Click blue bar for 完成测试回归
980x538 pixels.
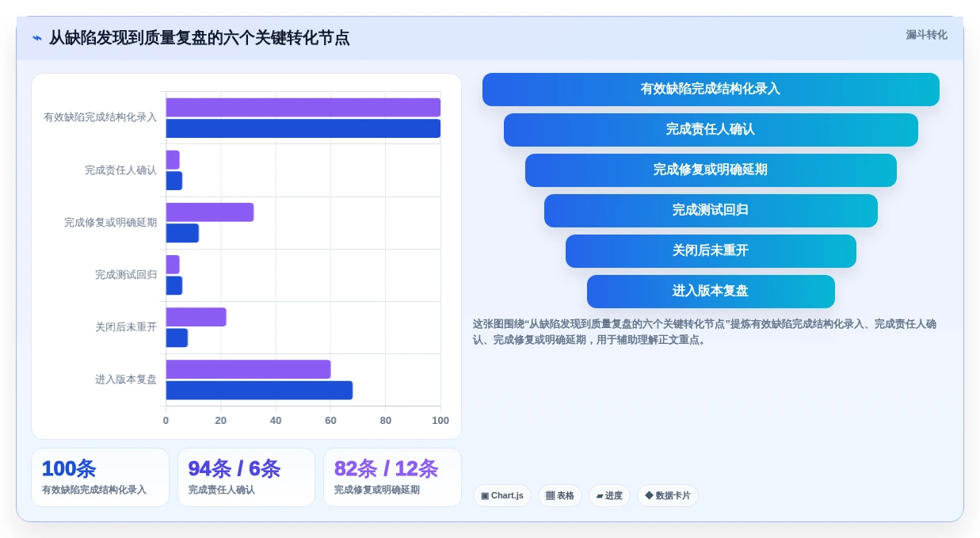pyautogui.click(x=174, y=285)
